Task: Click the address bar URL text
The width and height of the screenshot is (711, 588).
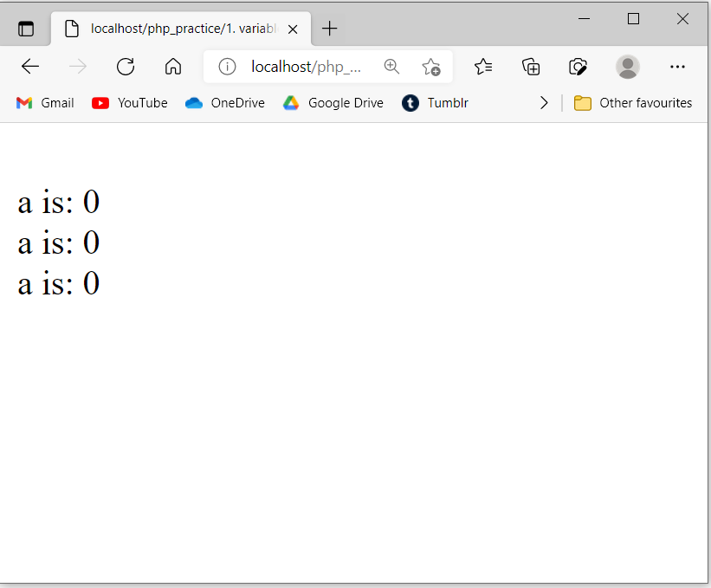Action: [x=306, y=67]
